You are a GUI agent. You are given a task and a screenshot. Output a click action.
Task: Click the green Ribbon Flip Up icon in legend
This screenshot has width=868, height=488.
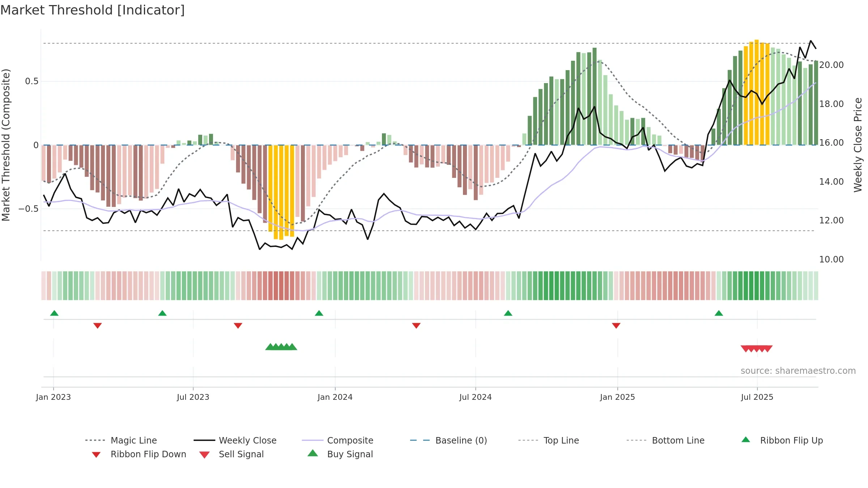pos(746,440)
